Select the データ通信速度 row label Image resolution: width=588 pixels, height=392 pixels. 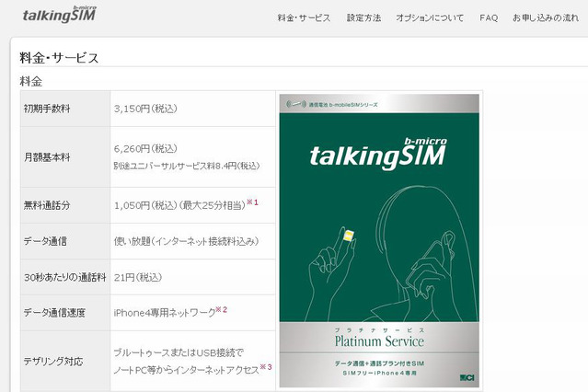[x=54, y=313]
